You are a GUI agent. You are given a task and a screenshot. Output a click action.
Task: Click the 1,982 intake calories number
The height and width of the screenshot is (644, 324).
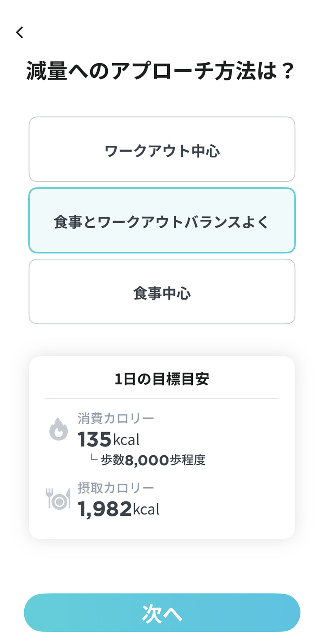[x=104, y=509]
